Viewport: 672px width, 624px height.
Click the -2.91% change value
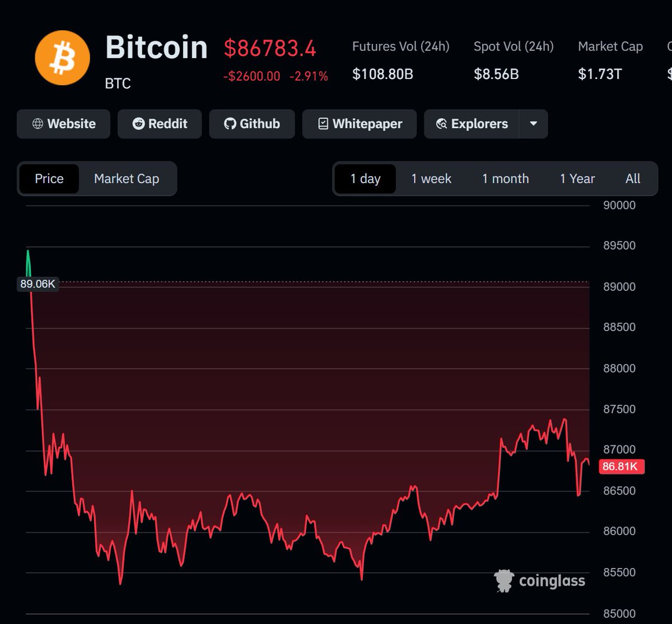coord(309,76)
